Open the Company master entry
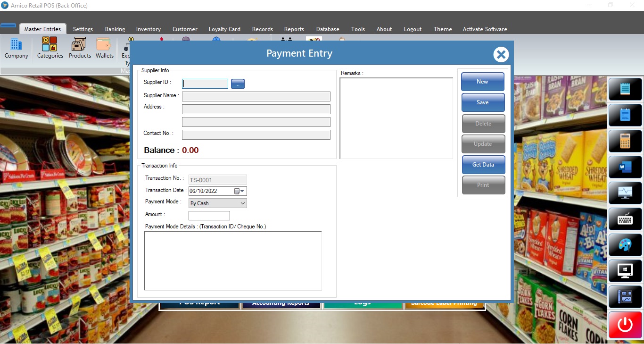Viewport: 644px width, 344px height. pos(17,49)
